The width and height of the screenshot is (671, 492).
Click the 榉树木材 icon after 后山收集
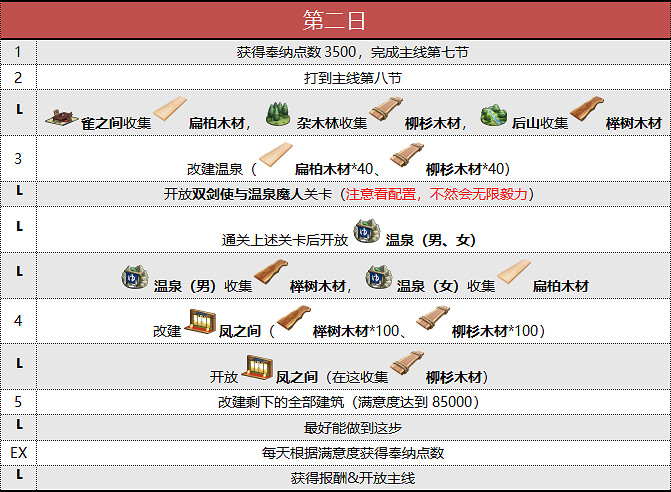(587, 109)
